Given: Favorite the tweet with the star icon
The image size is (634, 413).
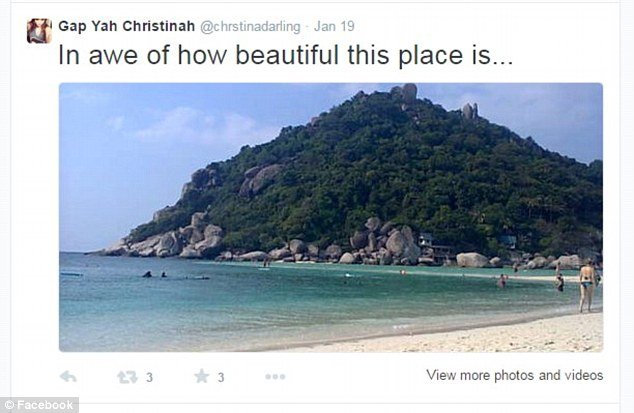Looking at the screenshot, I should point(200,377).
